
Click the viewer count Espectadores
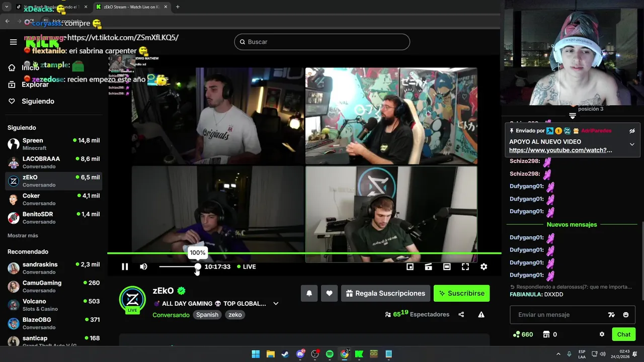point(417,314)
